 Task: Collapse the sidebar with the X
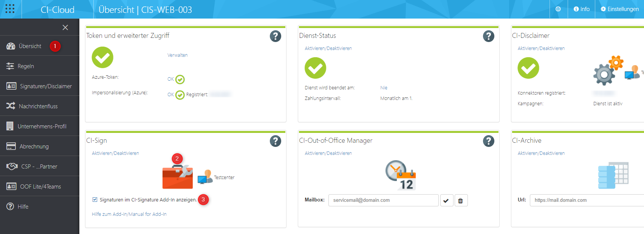click(x=65, y=27)
